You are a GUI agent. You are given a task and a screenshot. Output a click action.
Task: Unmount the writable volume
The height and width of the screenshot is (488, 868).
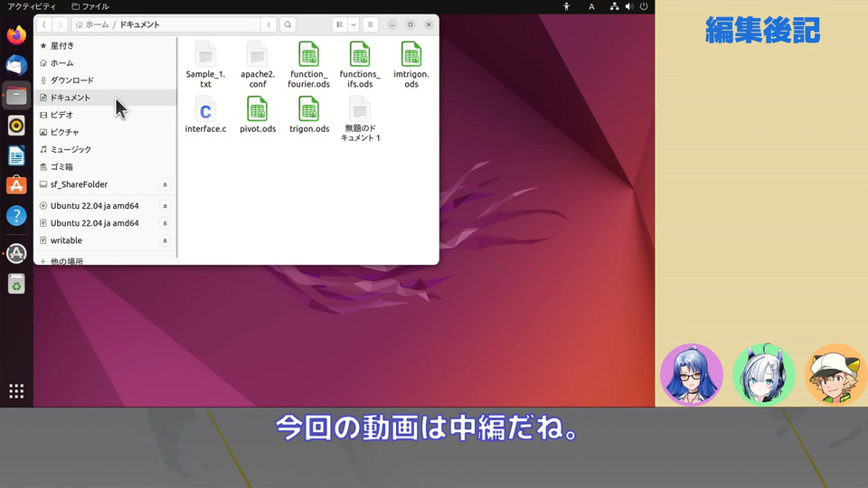(x=165, y=240)
